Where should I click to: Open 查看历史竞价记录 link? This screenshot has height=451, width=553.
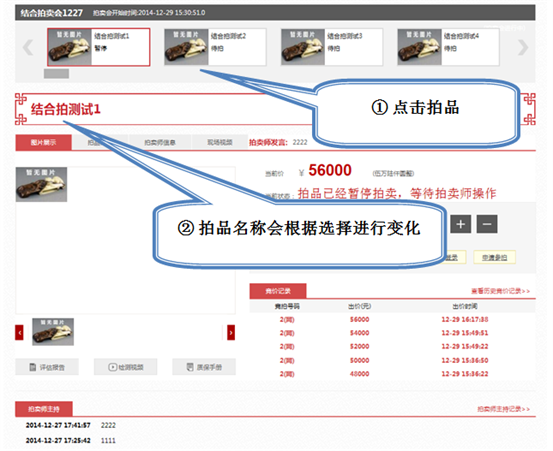pyautogui.click(x=500, y=291)
